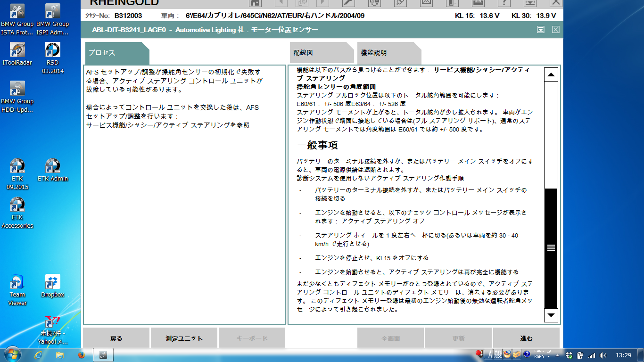
Task: Click the 測定ユニット button
Action: (184, 338)
